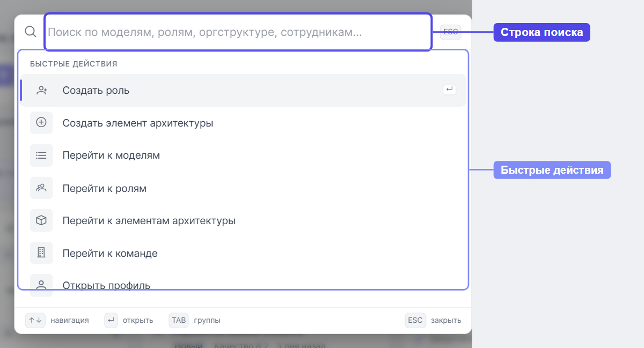Click the "закрыть" footer label
This screenshot has height=348, width=644.
pyautogui.click(x=446, y=320)
